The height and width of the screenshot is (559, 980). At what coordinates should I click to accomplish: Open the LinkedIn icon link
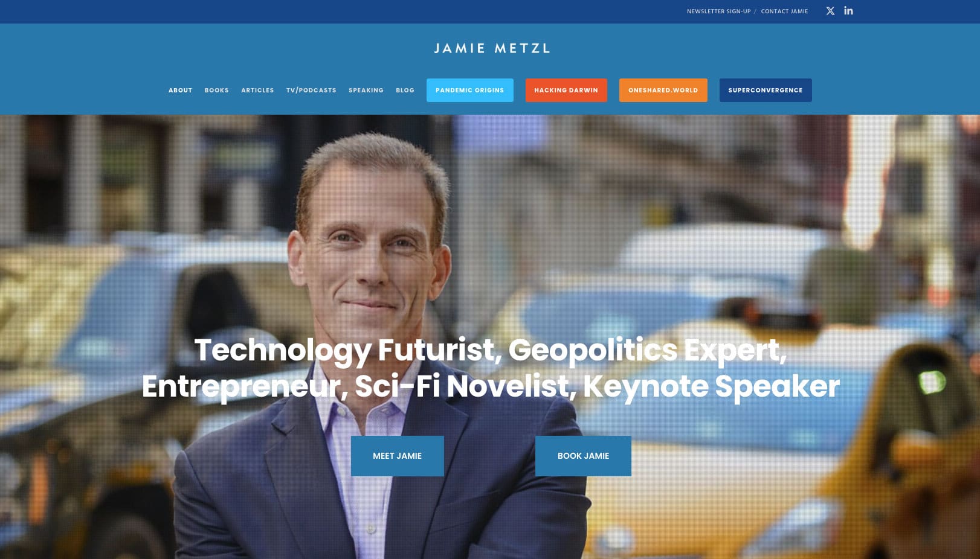point(848,11)
